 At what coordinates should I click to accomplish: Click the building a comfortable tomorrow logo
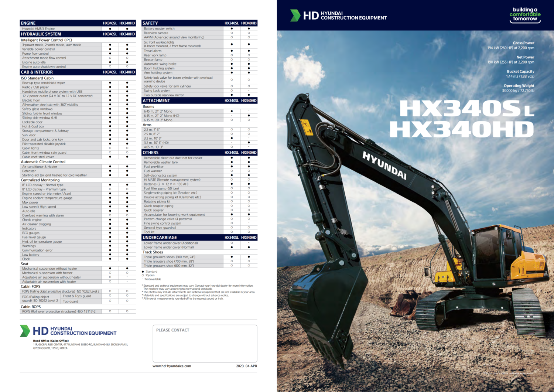point(525,15)
